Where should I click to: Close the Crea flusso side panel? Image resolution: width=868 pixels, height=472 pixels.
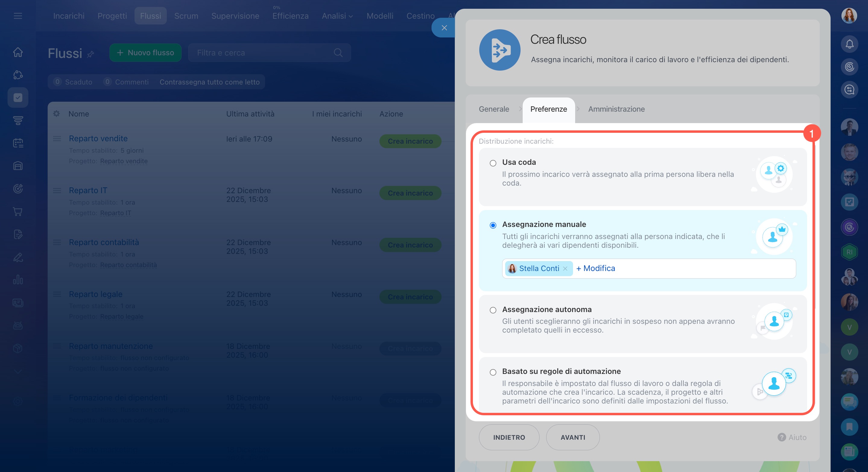click(444, 28)
